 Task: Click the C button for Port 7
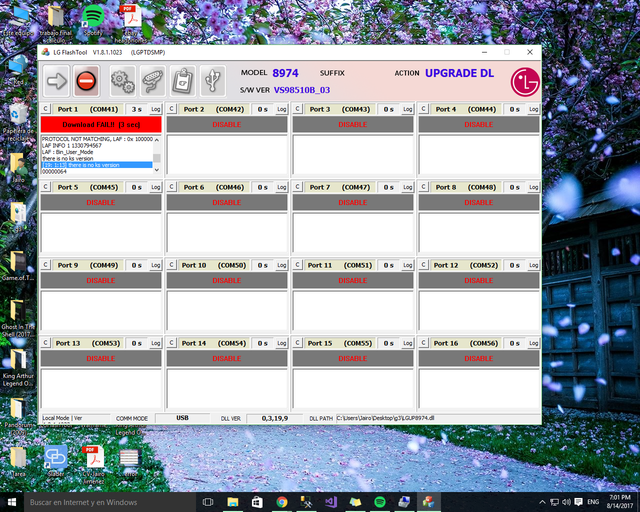tap(298, 187)
